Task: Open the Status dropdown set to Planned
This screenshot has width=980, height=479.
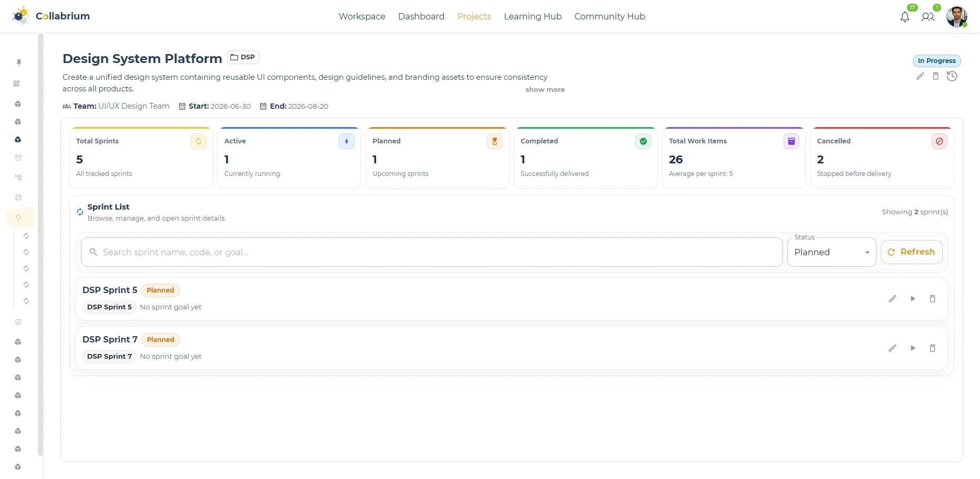Action: (x=832, y=252)
